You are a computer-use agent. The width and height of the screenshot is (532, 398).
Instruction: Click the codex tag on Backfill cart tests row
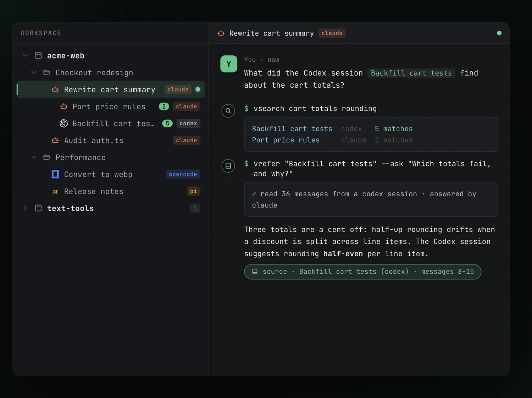[x=188, y=123]
